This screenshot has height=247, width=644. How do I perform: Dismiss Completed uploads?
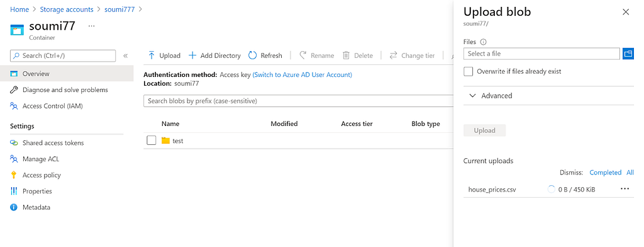[x=606, y=173]
